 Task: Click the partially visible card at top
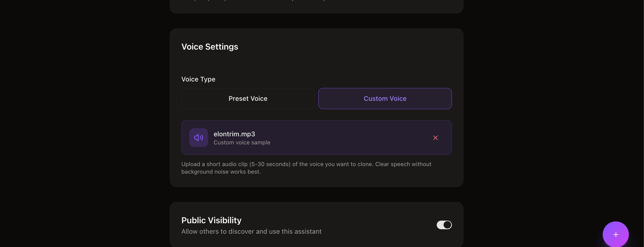coord(316,7)
